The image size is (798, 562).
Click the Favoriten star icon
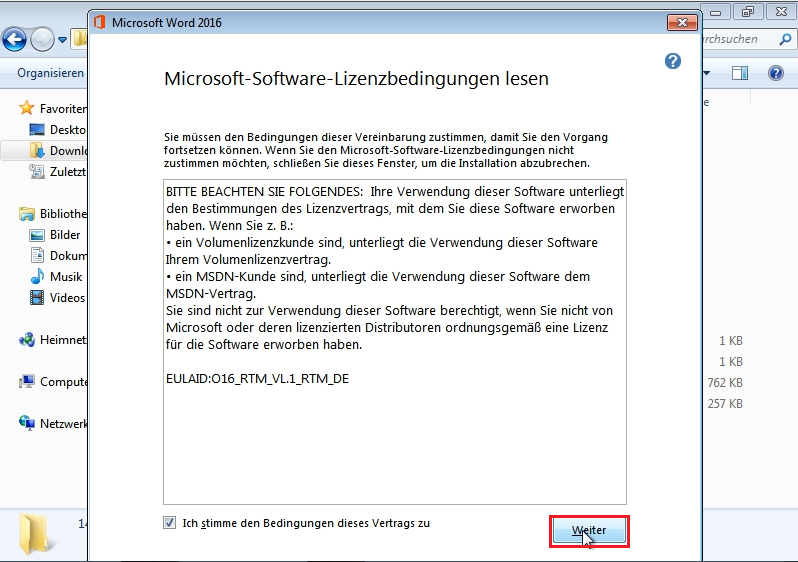coord(26,108)
